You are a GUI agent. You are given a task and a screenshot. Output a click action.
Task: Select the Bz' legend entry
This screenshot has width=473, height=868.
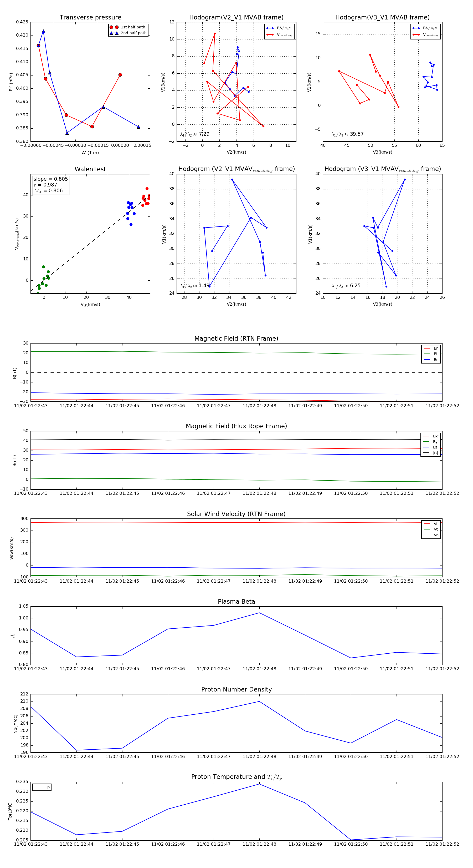tap(431, 447)
